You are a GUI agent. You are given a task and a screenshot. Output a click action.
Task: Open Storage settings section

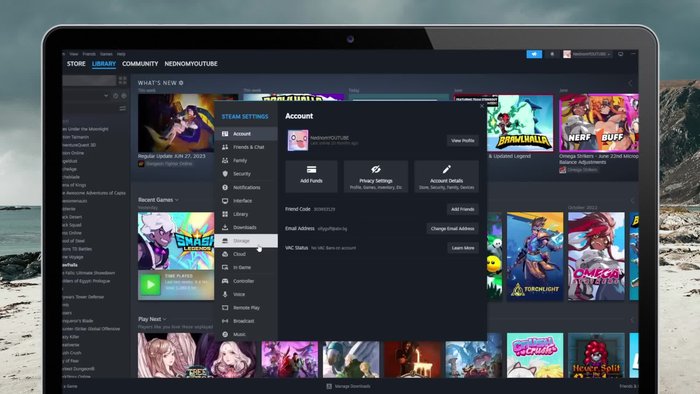246,241
